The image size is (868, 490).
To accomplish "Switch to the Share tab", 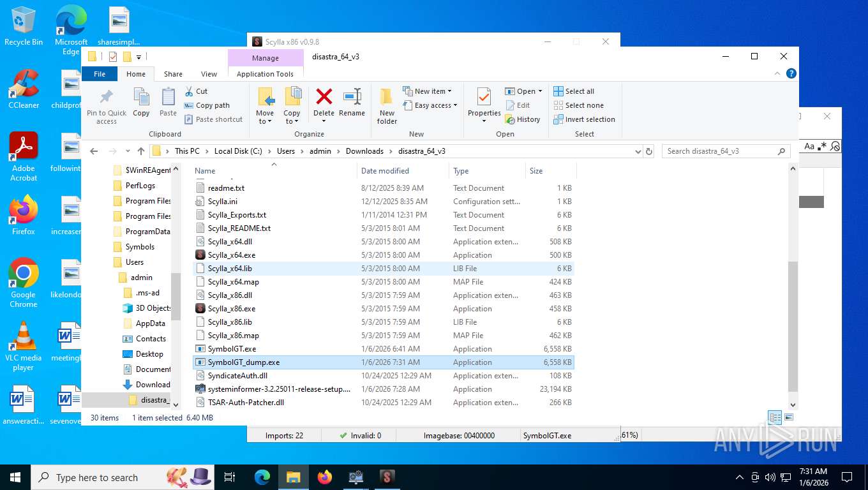I will (173, 74).
